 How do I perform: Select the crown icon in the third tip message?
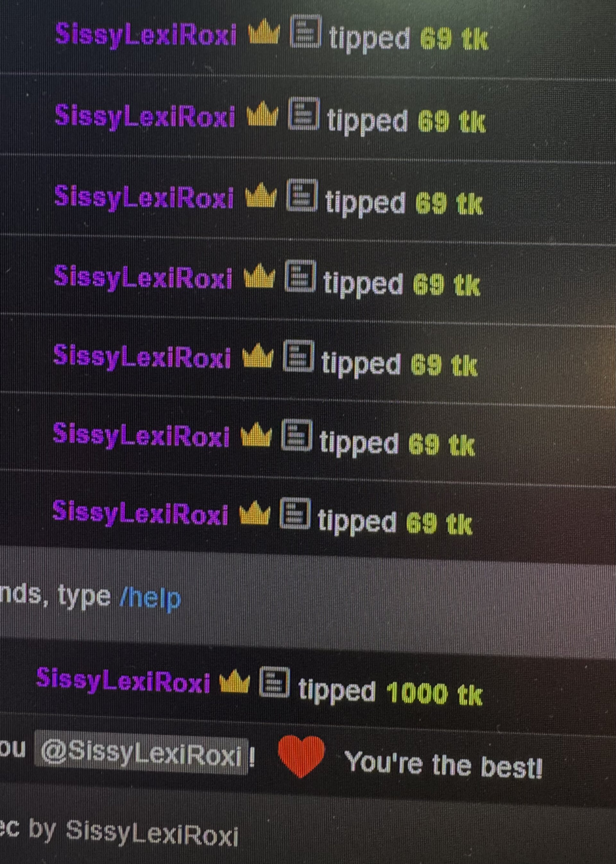tap(261, 195)
